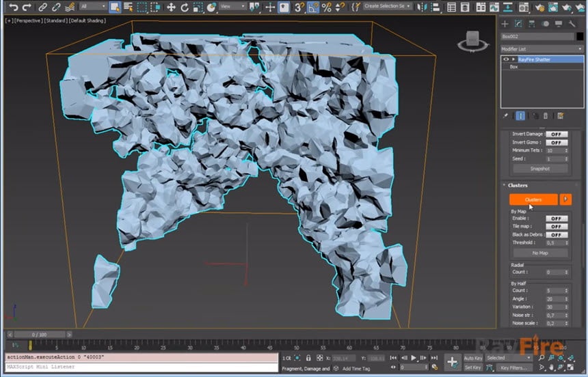Toggle Black as Debris switch

(557, 235)
